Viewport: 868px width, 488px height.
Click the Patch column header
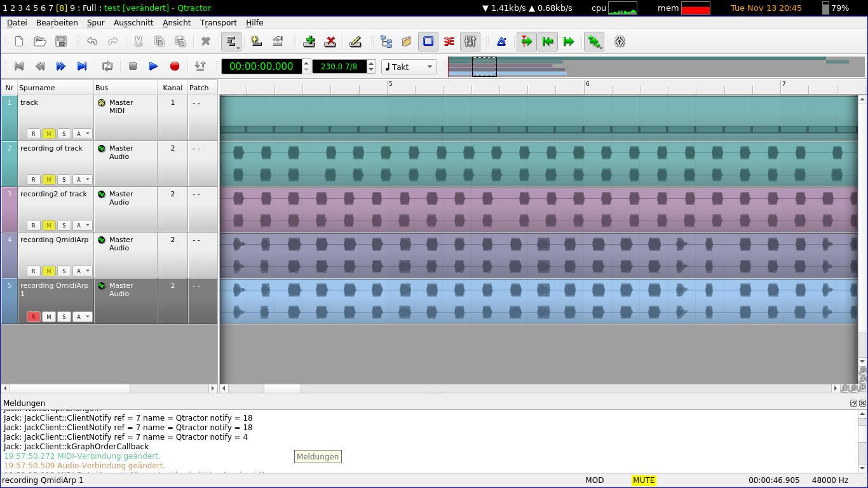coord(202,88)
